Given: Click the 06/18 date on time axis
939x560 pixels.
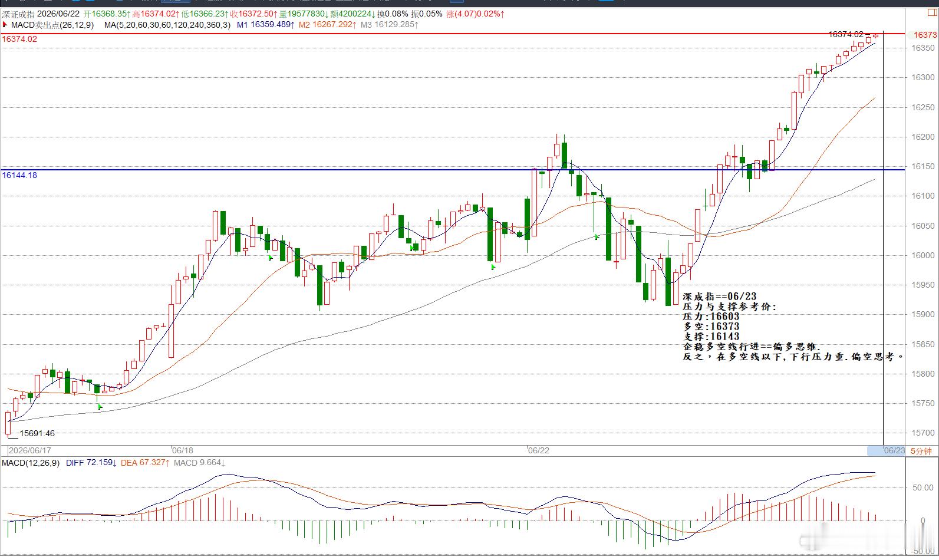Looking at the screenshot, I should point(183,450).
